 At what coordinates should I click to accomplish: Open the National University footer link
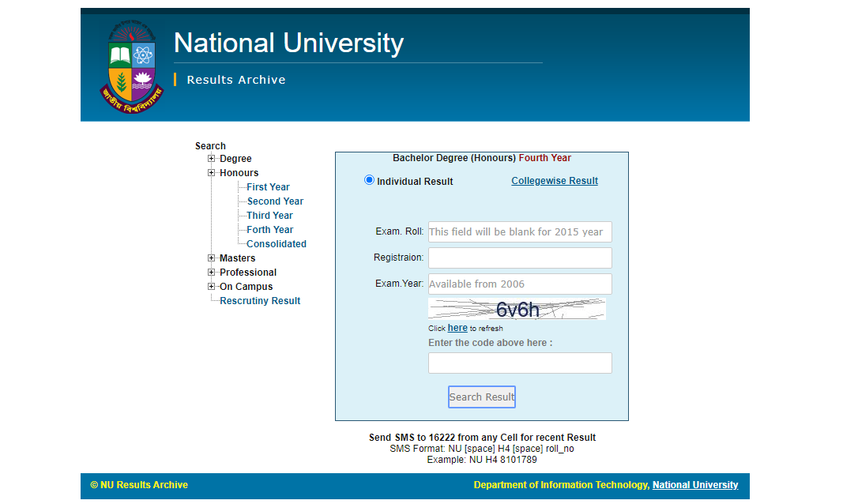(695, 485)
